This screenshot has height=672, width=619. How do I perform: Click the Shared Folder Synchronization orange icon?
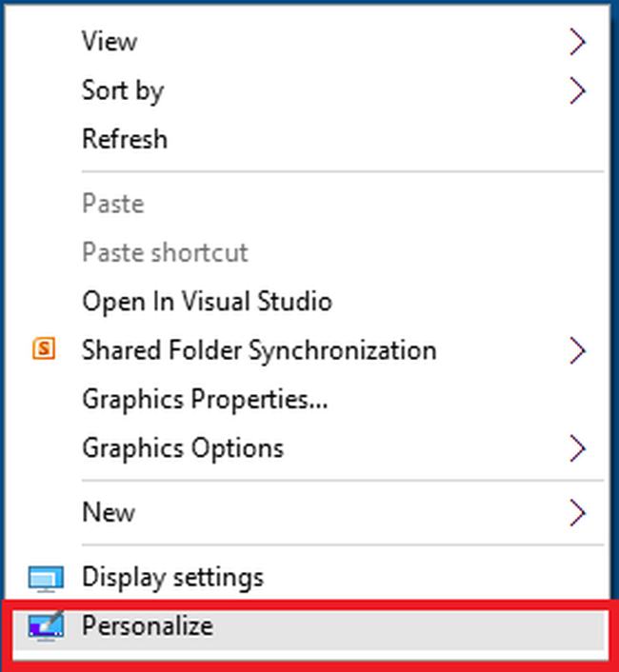click(44, 350)
